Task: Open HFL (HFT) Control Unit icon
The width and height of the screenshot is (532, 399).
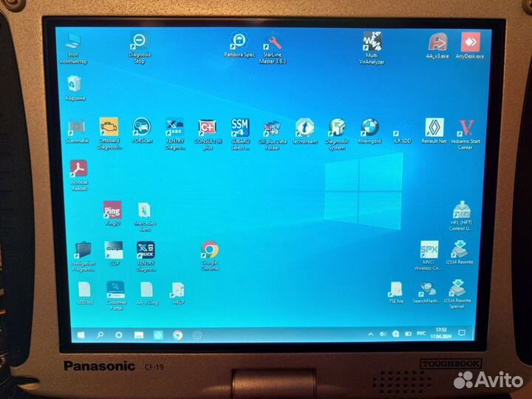Action: click(x=461, y=216)
